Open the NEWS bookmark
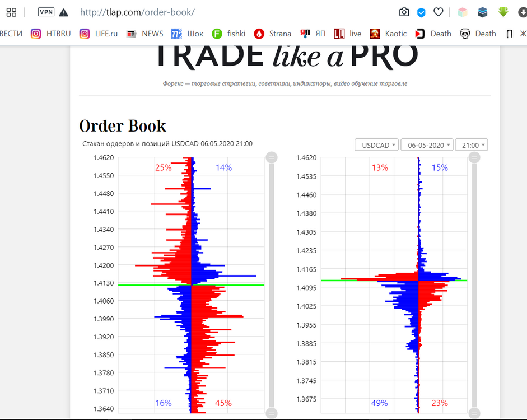Image resolution: width=527 pixels, height=420 pixels. coord(145,34)
